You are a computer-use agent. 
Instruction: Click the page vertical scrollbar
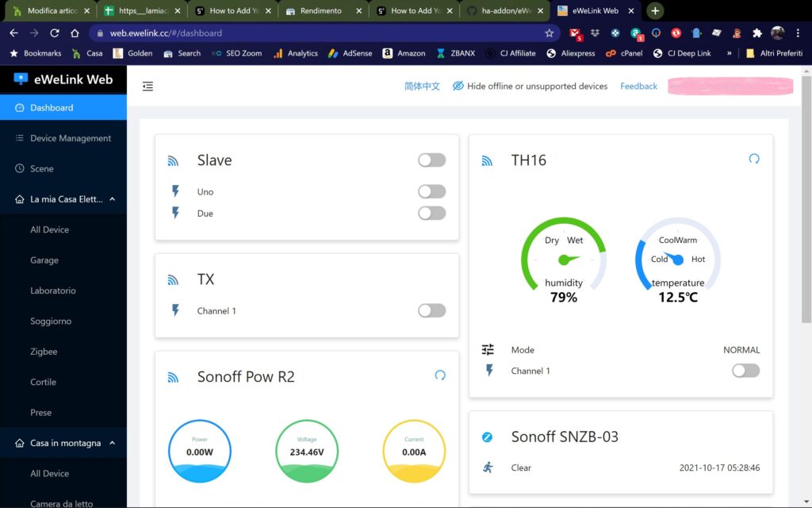coord(806,199)
